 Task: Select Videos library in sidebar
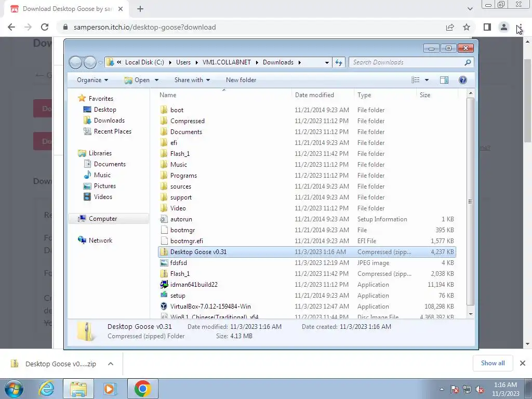[102, 197]
